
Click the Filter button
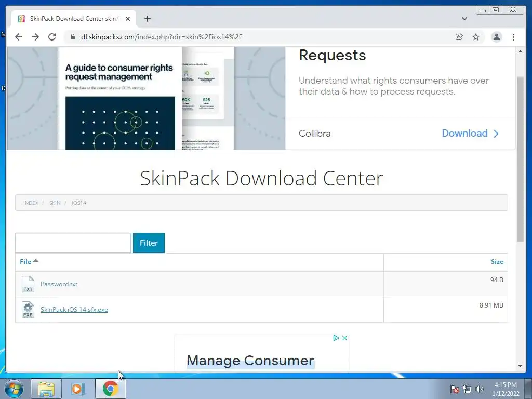(149, 243)
